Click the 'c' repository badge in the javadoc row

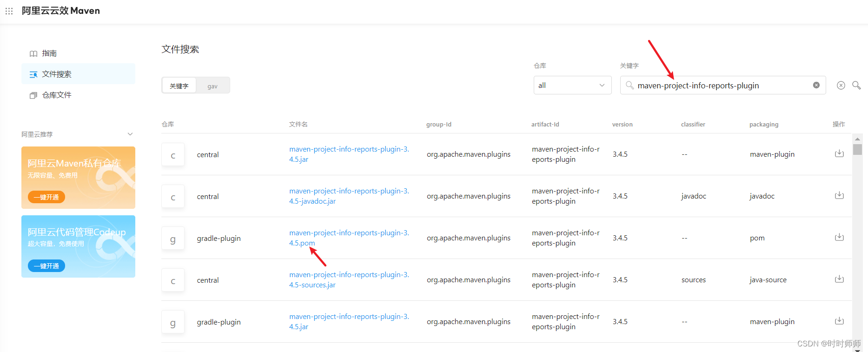[173, 197]
